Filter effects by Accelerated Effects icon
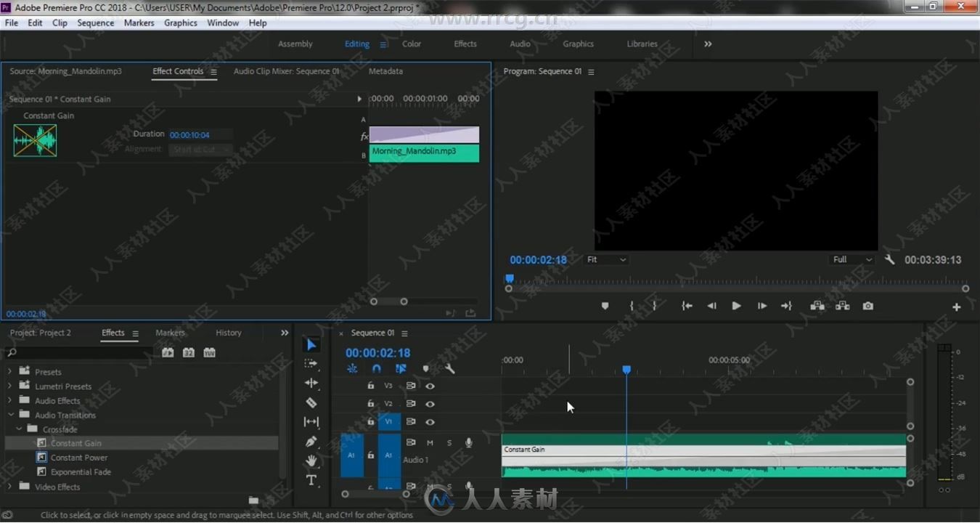The height and width of the screenshot is (523, 980). coord(168,352)
